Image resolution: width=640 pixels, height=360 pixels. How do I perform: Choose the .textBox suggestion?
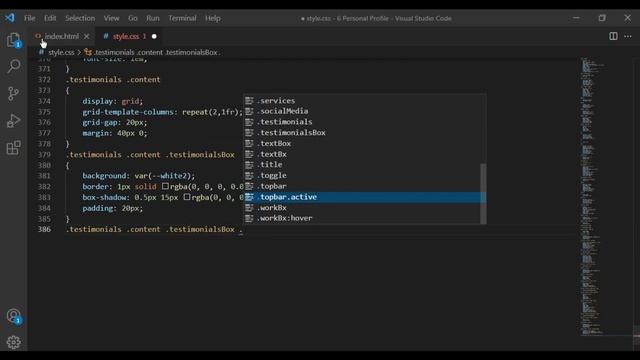[365, 143]
